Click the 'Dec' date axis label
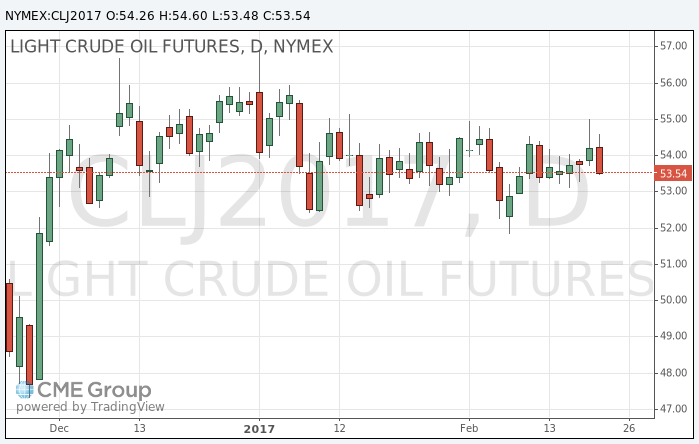The width and height of the screenshot is (699, 444). tap(59, 428)
